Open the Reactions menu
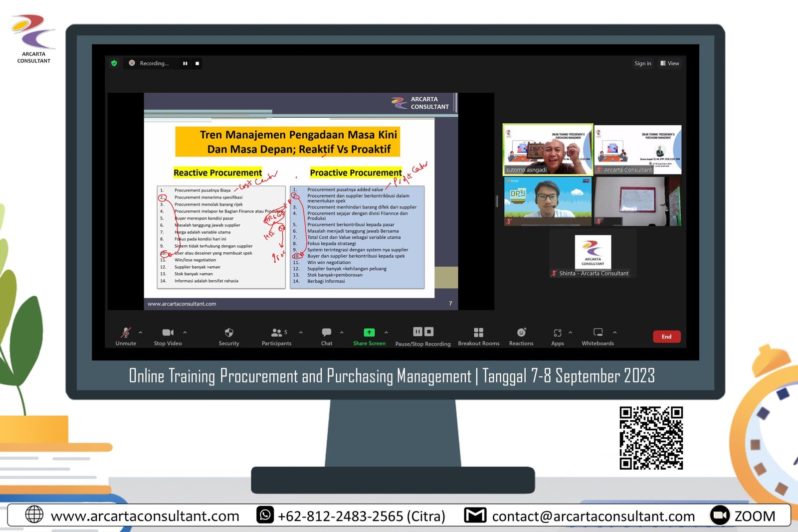 point(521,333)
